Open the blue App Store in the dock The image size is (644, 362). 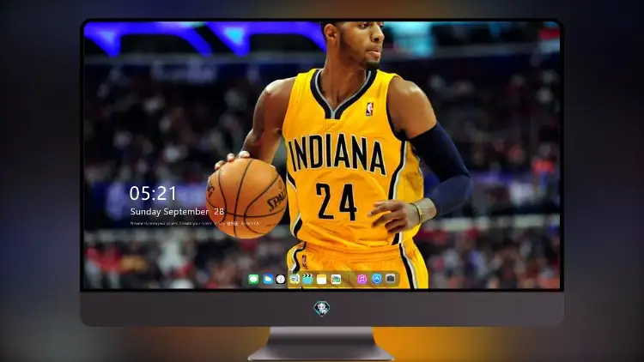point(377,279)
